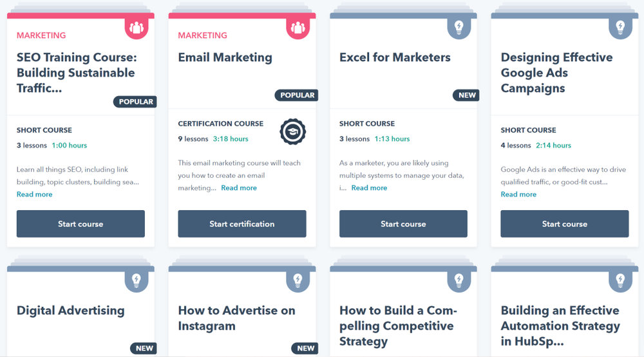The image size is (644, 357).
Task: Click the people icon on SEO Training card
Action: click(x=137, y=28)
